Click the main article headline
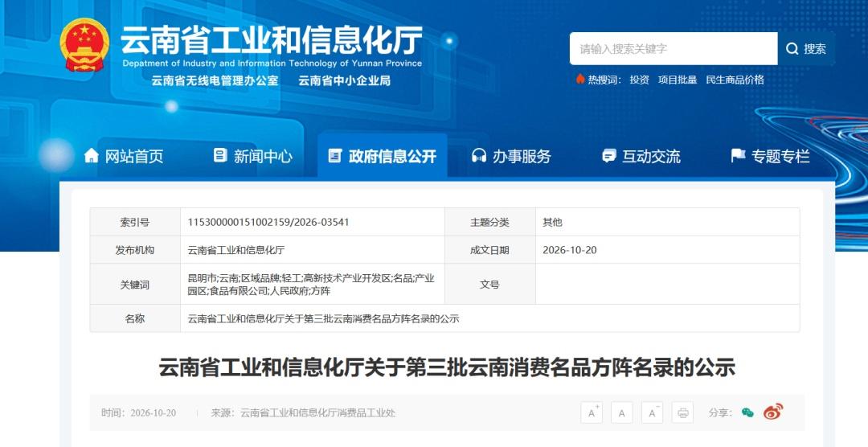 tap(447, 367)
